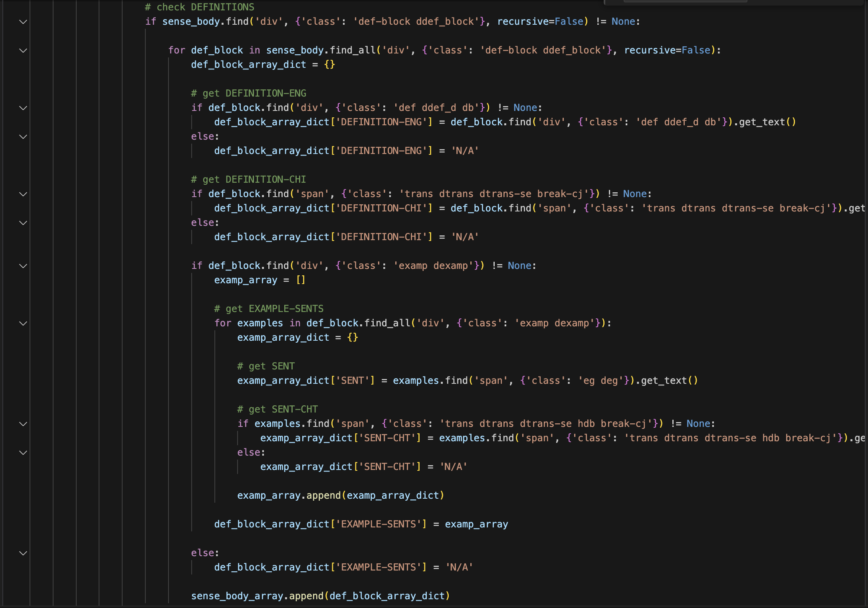Click the '# get SENT' comment

coord(266,366)
